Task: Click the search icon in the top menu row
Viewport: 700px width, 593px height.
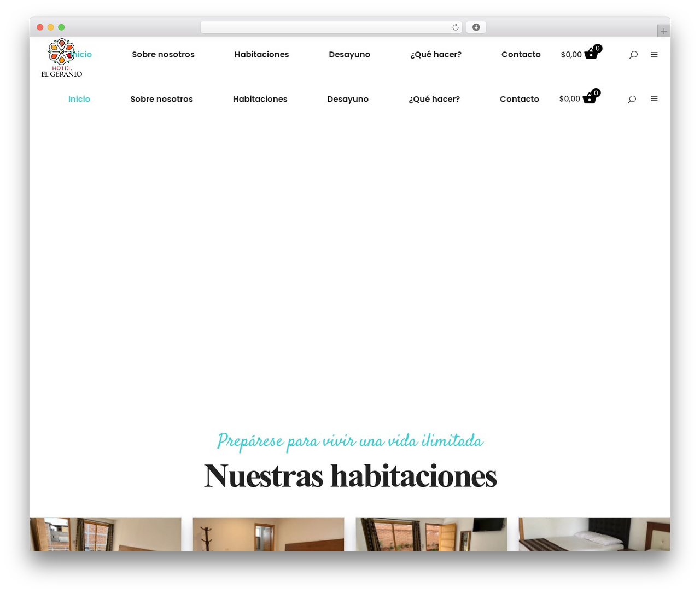Action: pyautogui.click(x=633, y=55)
